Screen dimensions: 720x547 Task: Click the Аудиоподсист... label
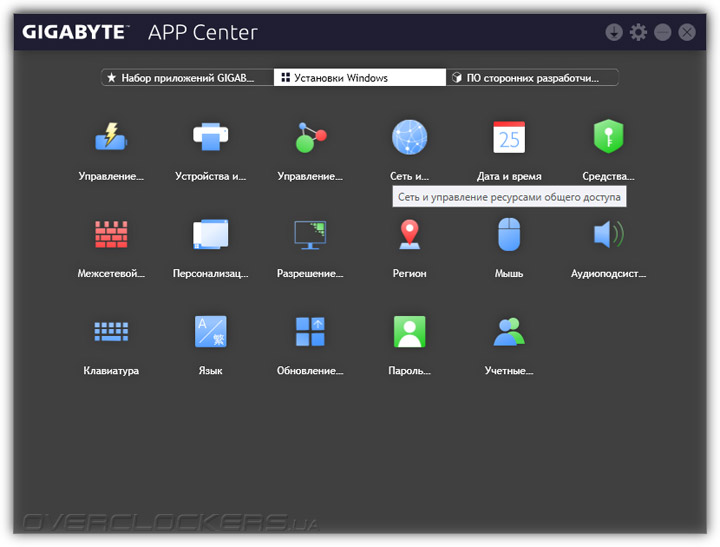point(608,273)
